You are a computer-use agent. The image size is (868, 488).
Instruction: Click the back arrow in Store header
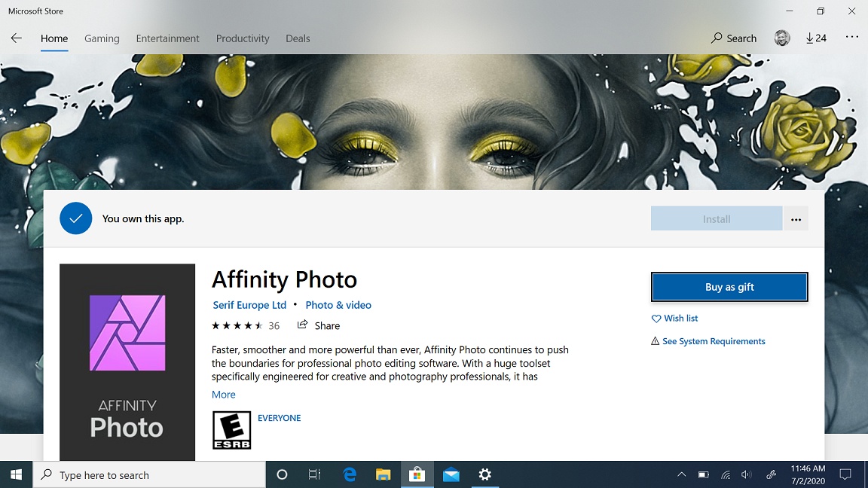click(17, 38)
